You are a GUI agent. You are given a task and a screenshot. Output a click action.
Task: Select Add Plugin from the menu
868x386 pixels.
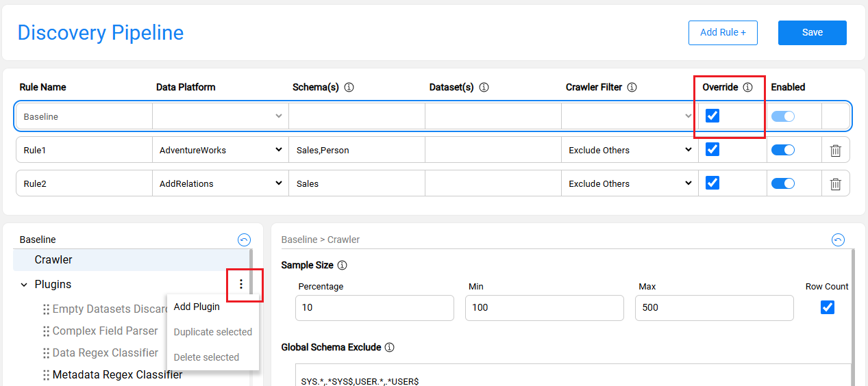[197, 307]
